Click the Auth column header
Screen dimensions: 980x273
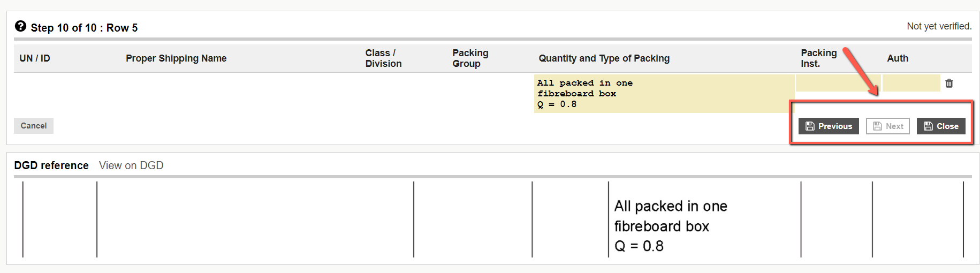click(898, 58)
